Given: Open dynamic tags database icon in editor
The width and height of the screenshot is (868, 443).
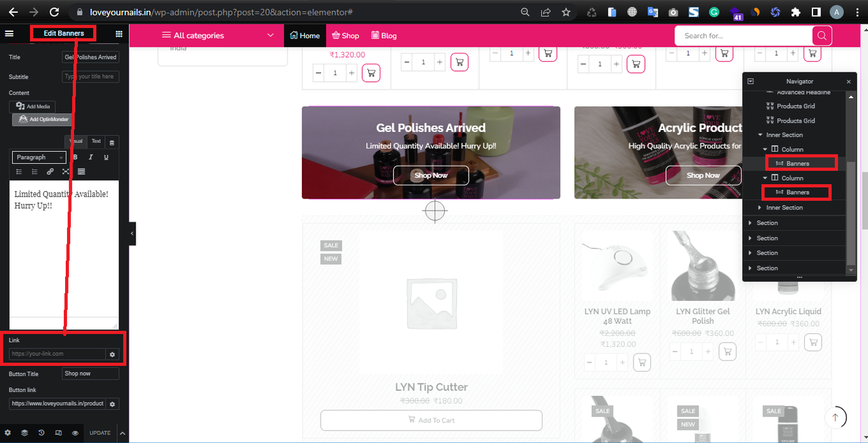Looking at the screenshot, I should [x=112, y=142].
